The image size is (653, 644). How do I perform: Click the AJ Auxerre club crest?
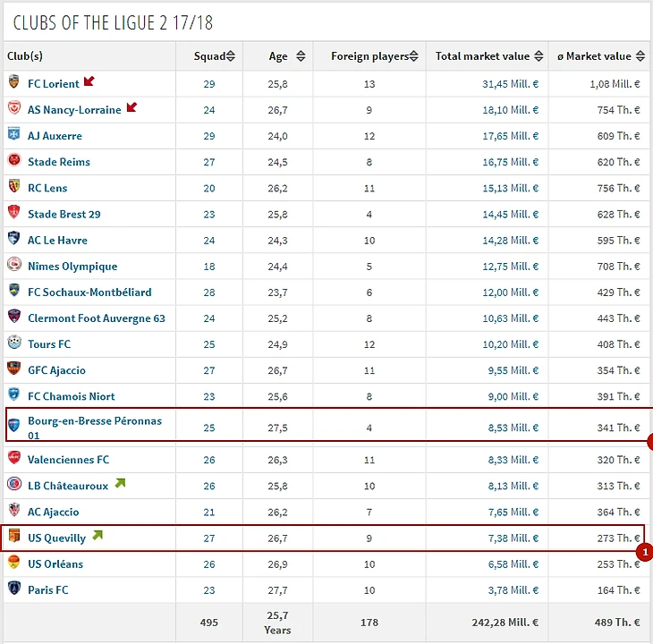tap(13, 134)
